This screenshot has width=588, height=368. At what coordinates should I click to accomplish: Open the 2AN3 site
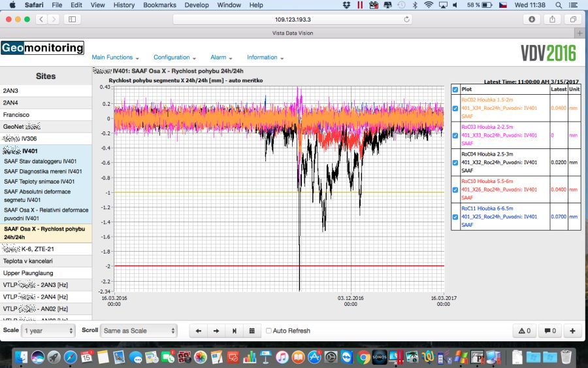point(46,91)
